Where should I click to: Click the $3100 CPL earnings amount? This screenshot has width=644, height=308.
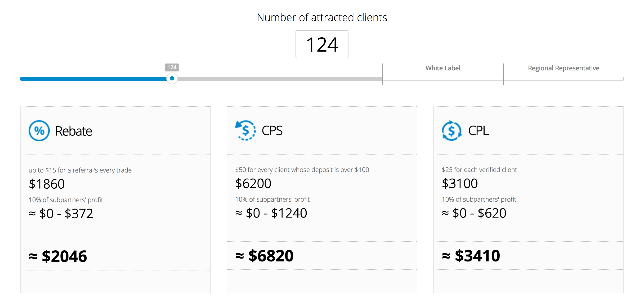460,183
